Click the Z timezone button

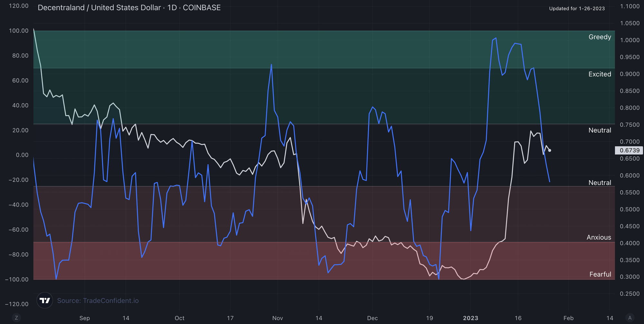tap(16, 318)
